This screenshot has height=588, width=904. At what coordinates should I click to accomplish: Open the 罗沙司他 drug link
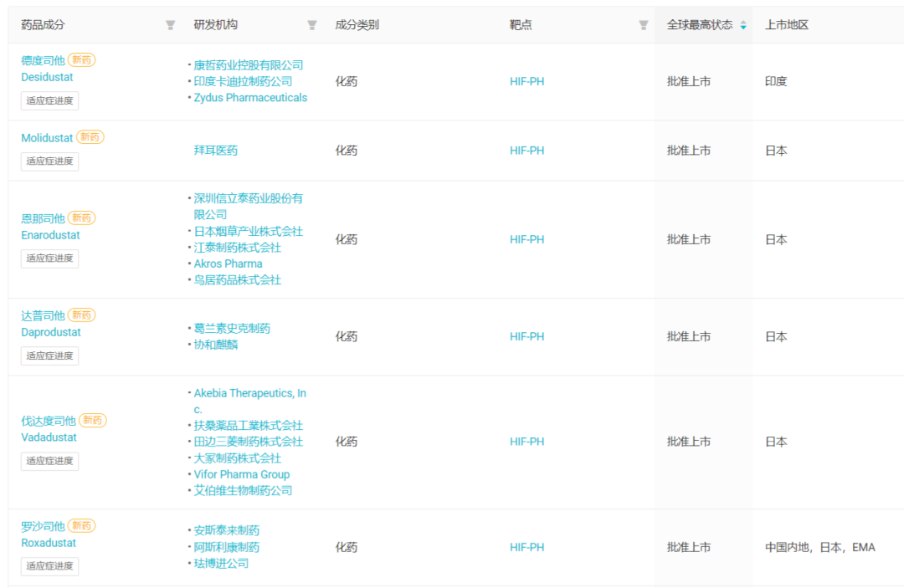point(44,526)
